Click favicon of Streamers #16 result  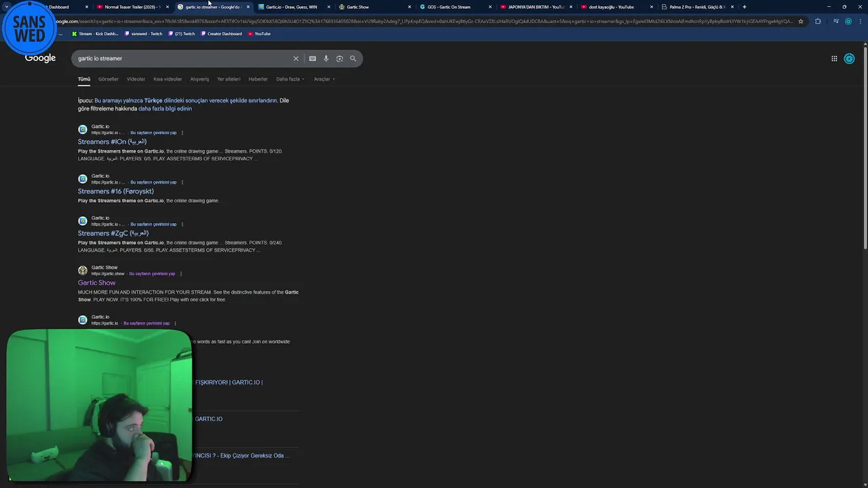[x=83, y=179]
